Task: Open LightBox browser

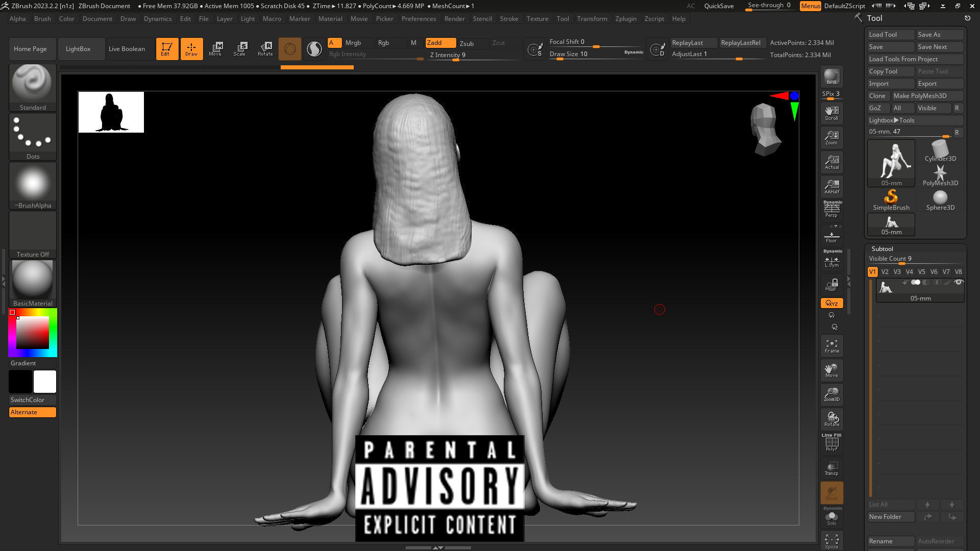Action: click(81, 49)
